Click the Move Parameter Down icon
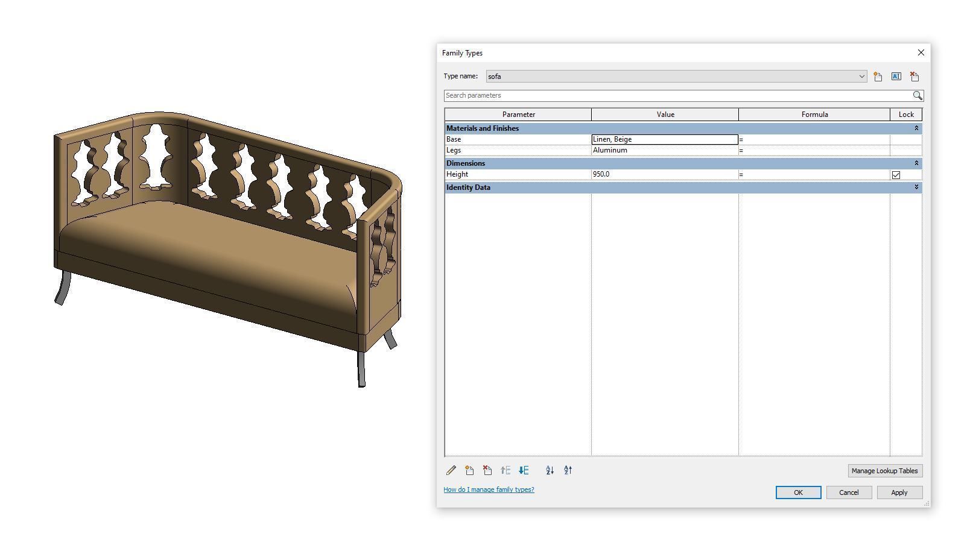The width and height of the screenshot is (970, 560). click(524, 470)
